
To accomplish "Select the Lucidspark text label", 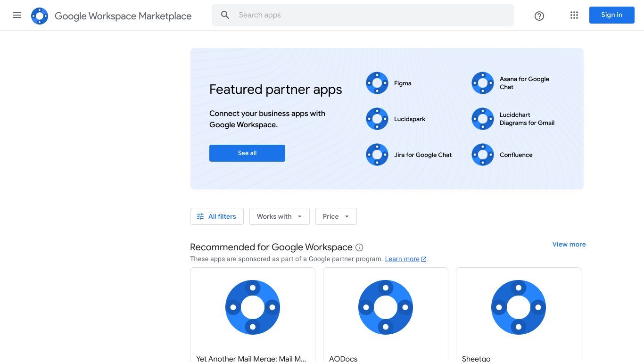I will click(410, 119).
